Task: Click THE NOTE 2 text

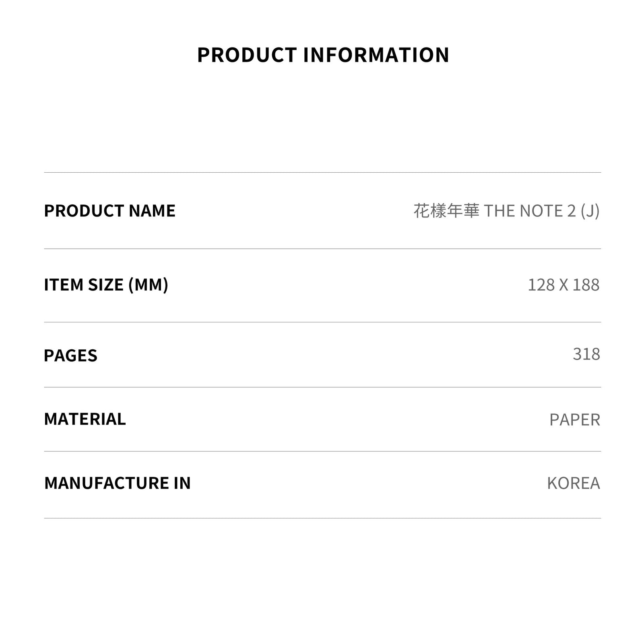Action: [x=530, y=211]
